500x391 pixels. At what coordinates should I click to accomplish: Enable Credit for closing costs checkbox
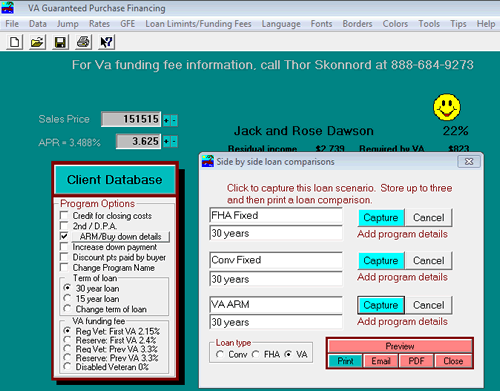64,215
